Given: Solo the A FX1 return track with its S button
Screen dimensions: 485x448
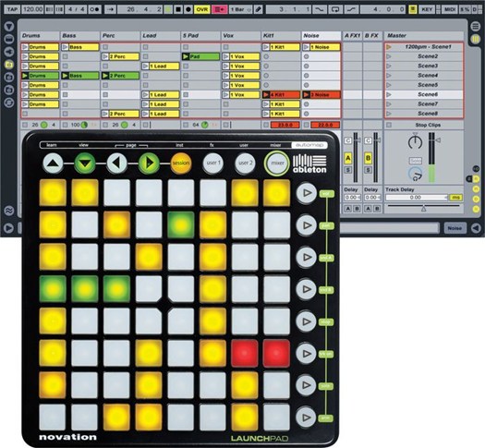Looking at the screenshot, I should [x=348, y=170].
